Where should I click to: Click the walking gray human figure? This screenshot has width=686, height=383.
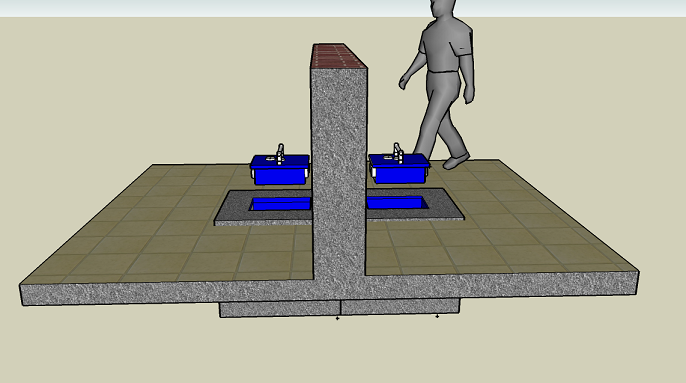click(439, 83)
